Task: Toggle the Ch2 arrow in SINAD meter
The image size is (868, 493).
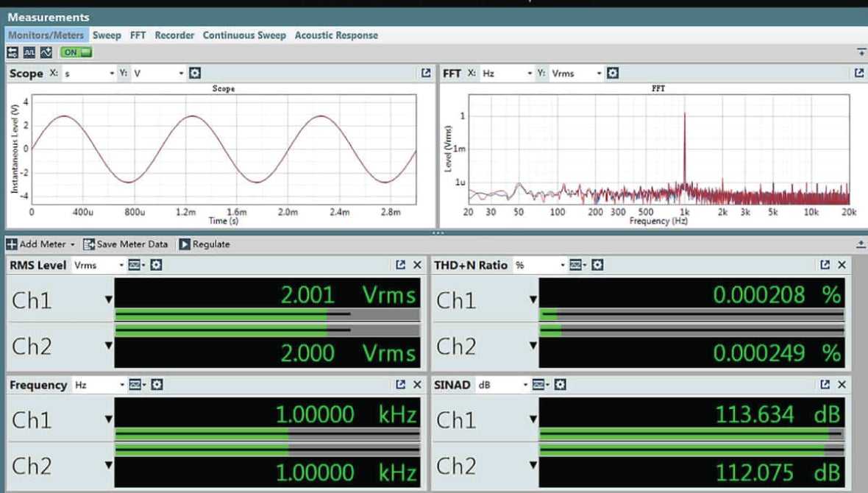Action: (x=534, y=466)
